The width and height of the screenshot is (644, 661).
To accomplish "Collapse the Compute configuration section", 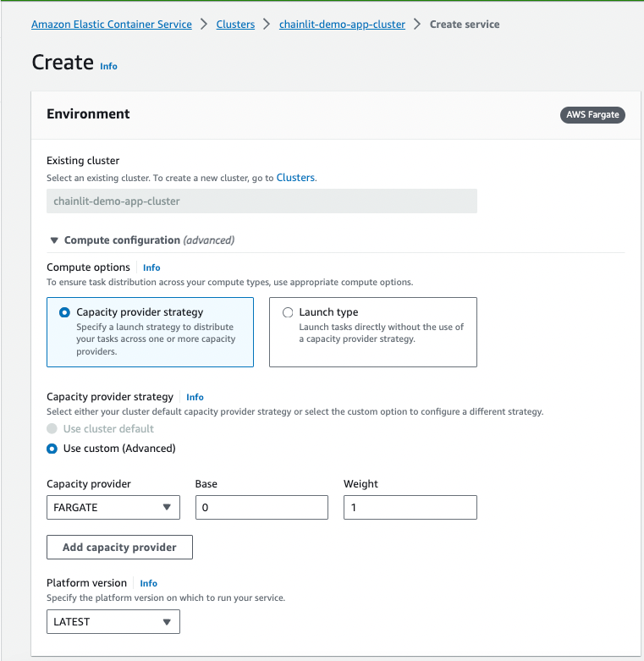I will tap(54, 240).
